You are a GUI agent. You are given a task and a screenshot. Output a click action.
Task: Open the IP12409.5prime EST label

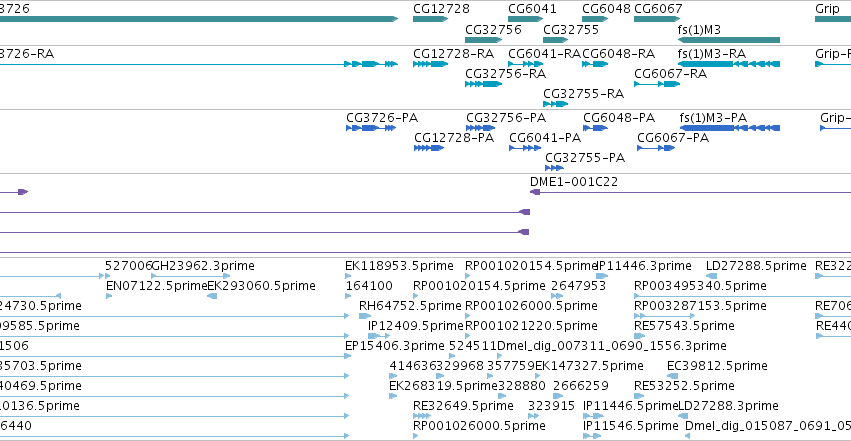[x=416, y=326]
